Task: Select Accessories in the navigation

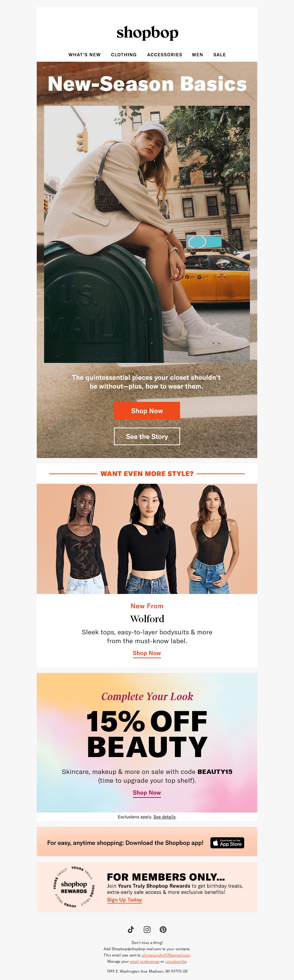Action: tap(165, 55)
